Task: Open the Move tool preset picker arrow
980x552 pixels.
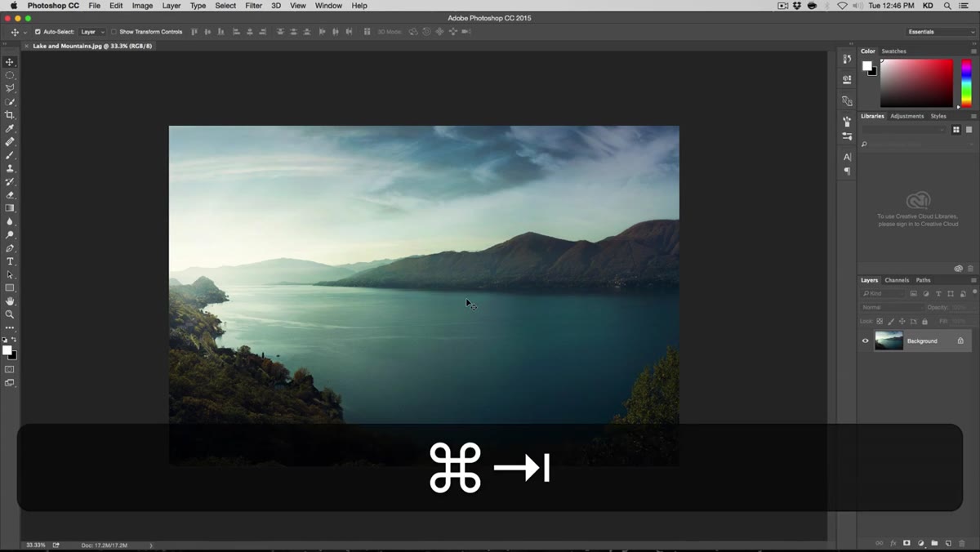Action: coord(24,32)
